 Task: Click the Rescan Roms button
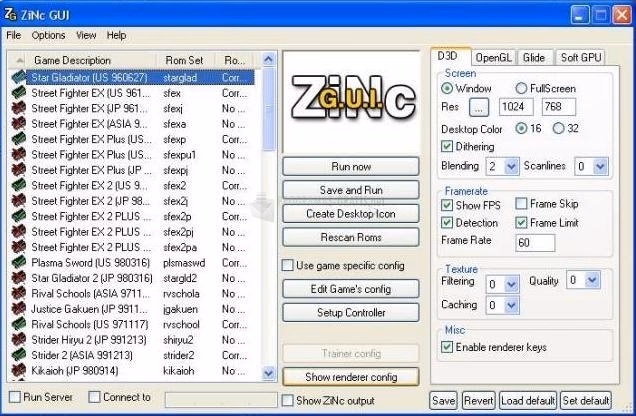pyautogui.click(x=351, y=237)
